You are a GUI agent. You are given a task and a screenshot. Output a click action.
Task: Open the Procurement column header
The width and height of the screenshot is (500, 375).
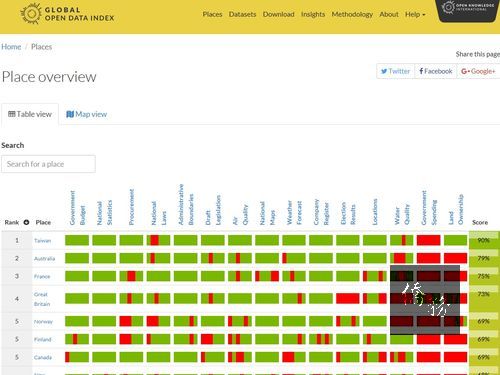tap(131, 207)
